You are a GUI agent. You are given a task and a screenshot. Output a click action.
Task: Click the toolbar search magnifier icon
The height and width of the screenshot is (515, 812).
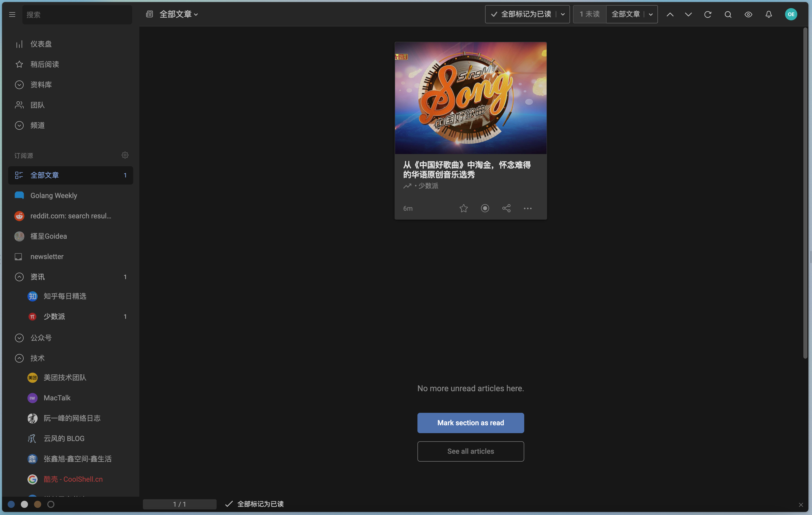click(728, 14)
